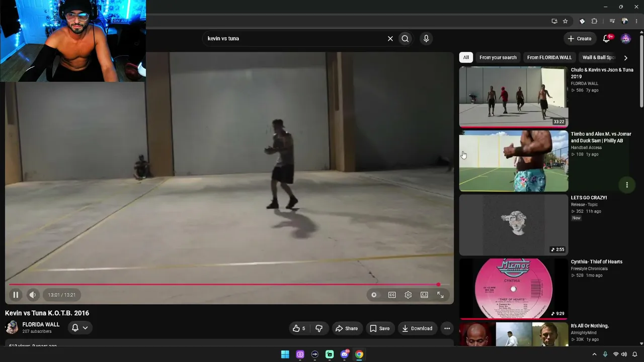The height and width of the screenshot is (362, 644).
Task: Open the round dark app icon on the taskbar
Action: [x=315, y=354]
